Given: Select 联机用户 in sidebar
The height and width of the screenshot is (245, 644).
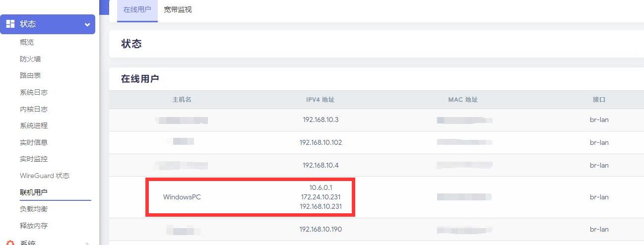Looking at the screenshot, I should 34,192.
